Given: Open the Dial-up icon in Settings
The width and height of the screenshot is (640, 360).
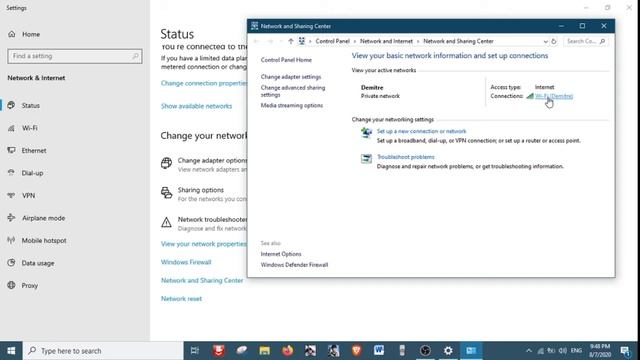Looking at the screenshot, I should (11, 173).
